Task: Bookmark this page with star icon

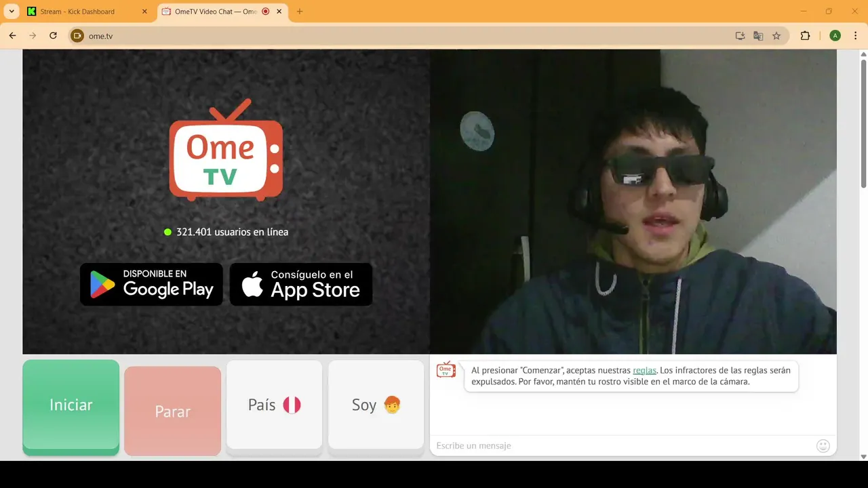Action: pyautogui.click(x=776, y=36)
